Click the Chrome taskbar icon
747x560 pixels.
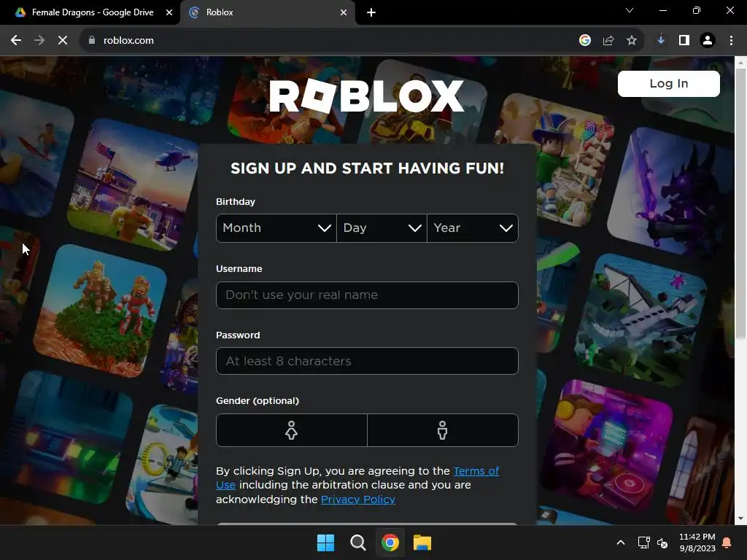click(390, 542)
